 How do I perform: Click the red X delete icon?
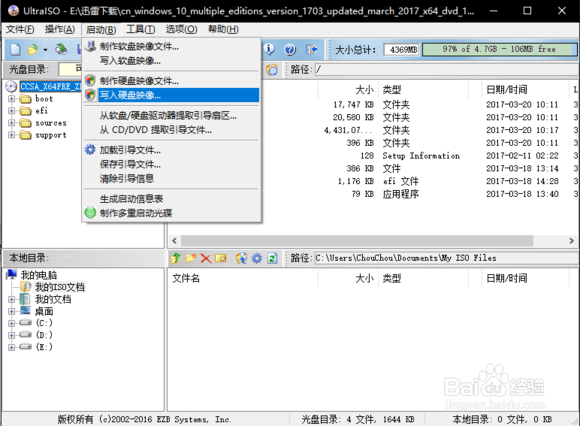click(x=206, y=258)
